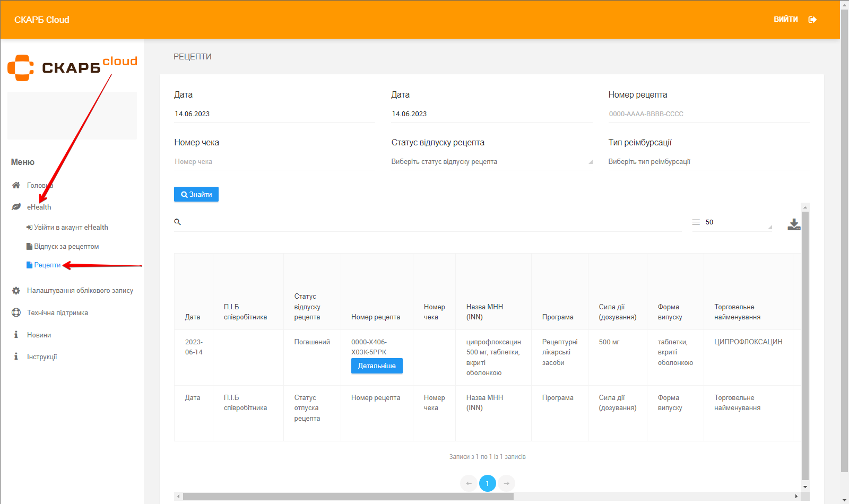Screen dimensions: 849x504
Task: Open Відпуск за рецептом menu item
Action: (x=66, y=247)
